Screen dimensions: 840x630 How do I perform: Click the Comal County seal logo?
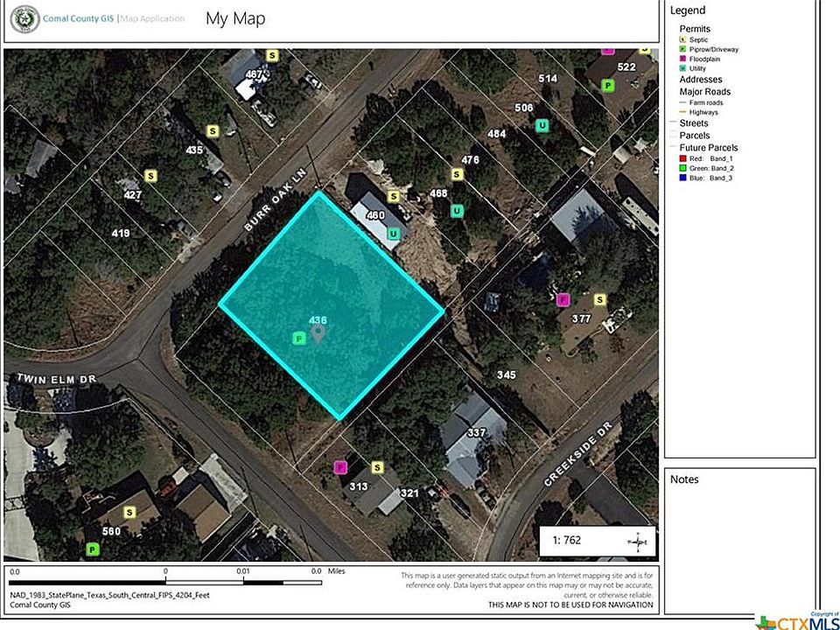(24, 19)
